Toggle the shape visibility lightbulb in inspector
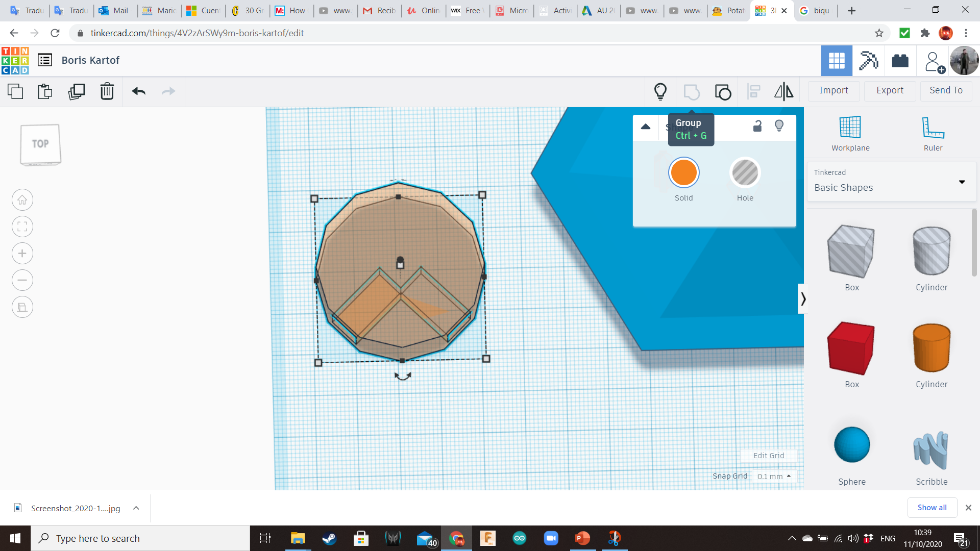 pyautogui.click(x=779, y=126)
